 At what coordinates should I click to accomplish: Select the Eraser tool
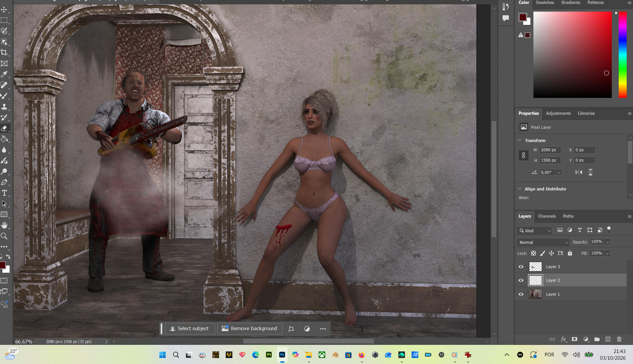click(4, 128)
